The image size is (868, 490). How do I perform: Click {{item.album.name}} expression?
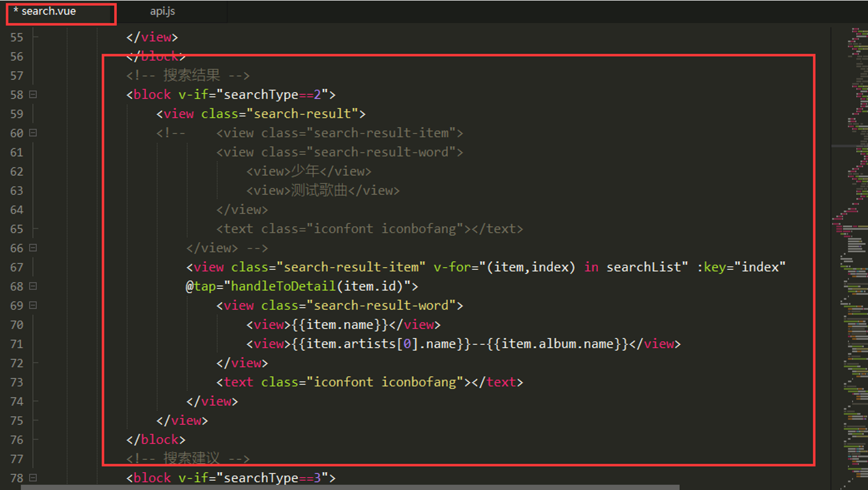(557, 344)
